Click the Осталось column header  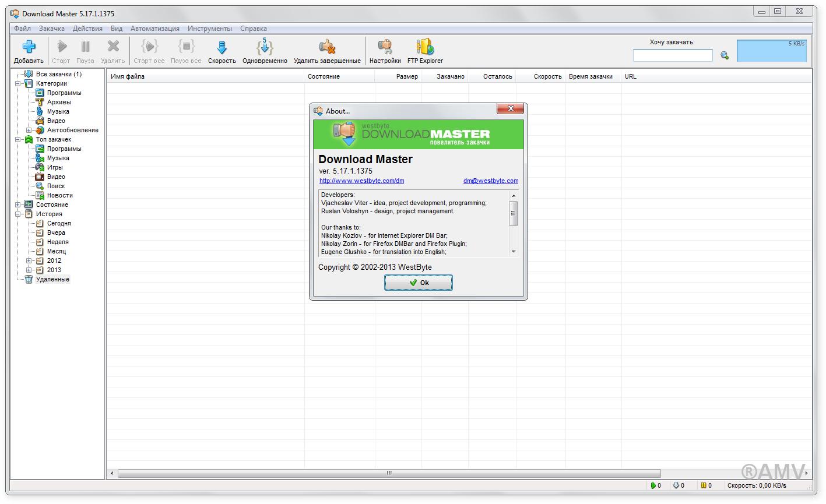[492, 76]
